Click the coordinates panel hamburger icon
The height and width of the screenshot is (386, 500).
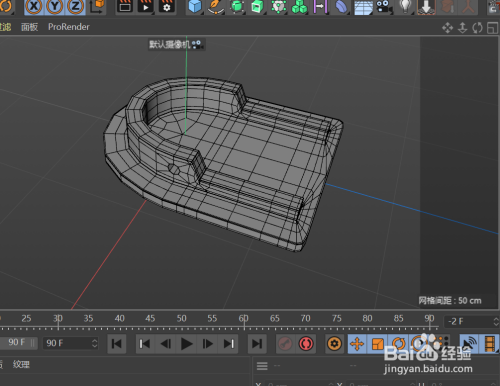[262, 366]
